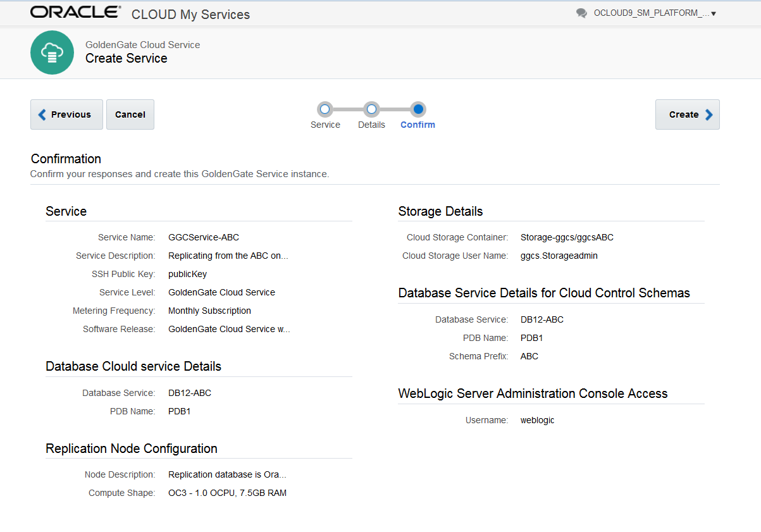Go back with the Previous button
This screenshot has height=532, width=761.
click(66, 114)
